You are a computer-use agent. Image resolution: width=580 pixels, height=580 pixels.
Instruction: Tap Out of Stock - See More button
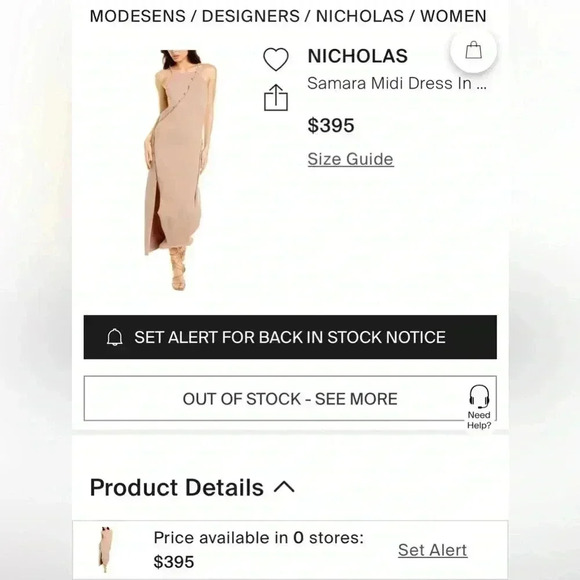pyautogui.click(x=290, y=398)
